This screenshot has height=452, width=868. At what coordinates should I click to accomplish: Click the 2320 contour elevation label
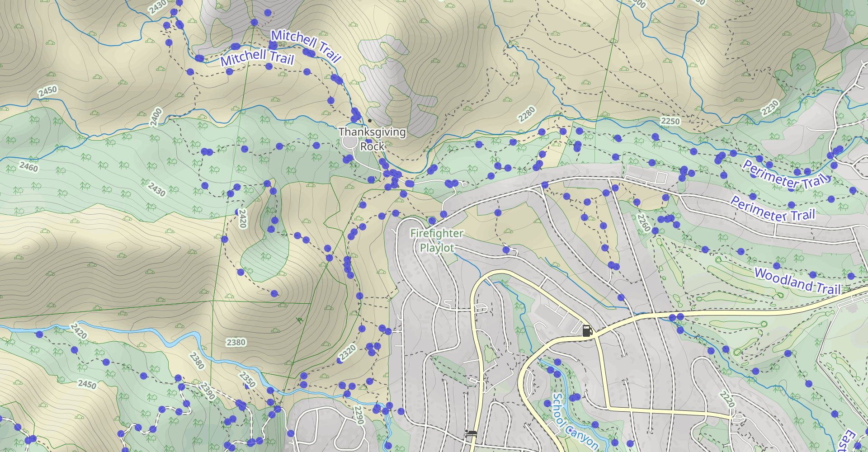tap(348, 352)
